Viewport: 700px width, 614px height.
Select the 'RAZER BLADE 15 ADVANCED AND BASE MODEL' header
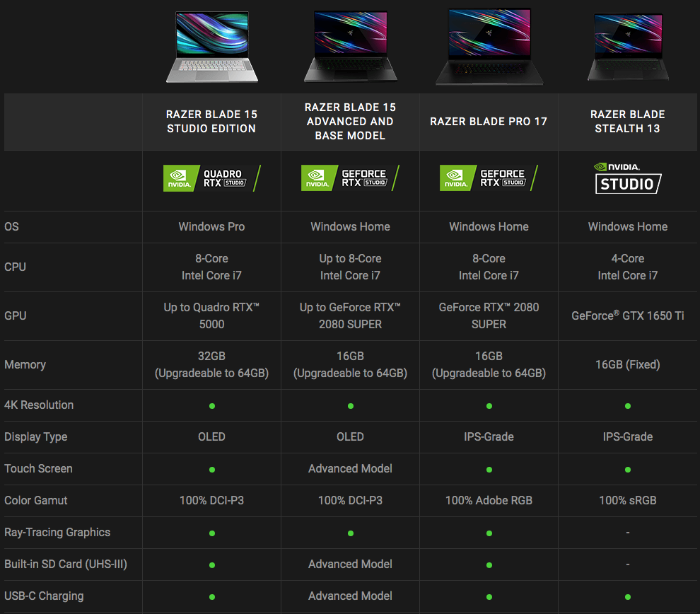tap(350, 122)
